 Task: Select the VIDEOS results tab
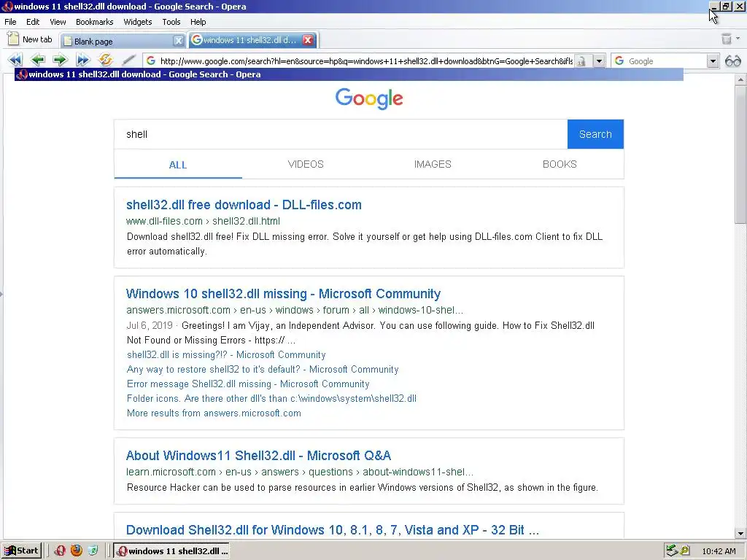tap(306, 164)
